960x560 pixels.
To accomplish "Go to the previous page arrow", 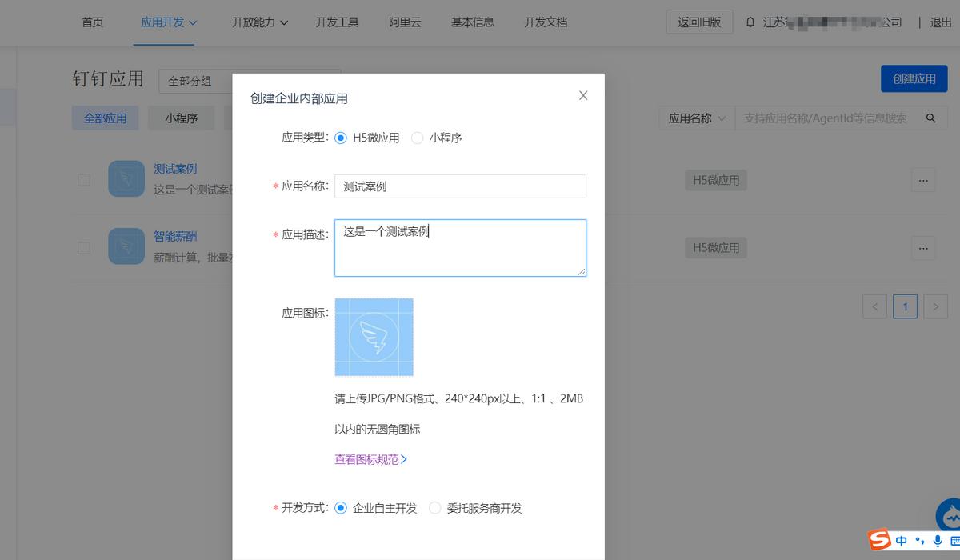I will click(x=875, y=306).
